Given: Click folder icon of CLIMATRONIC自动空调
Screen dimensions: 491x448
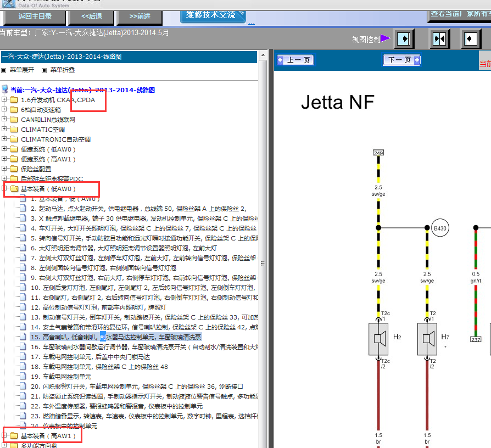Looking at the screenshot, I should tap(14, 139).
